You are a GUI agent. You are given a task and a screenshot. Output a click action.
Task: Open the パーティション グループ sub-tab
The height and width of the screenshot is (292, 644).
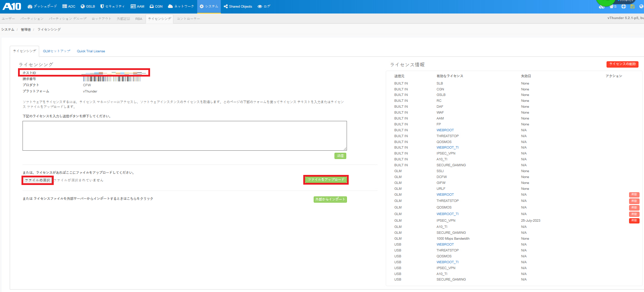(68, 19)
